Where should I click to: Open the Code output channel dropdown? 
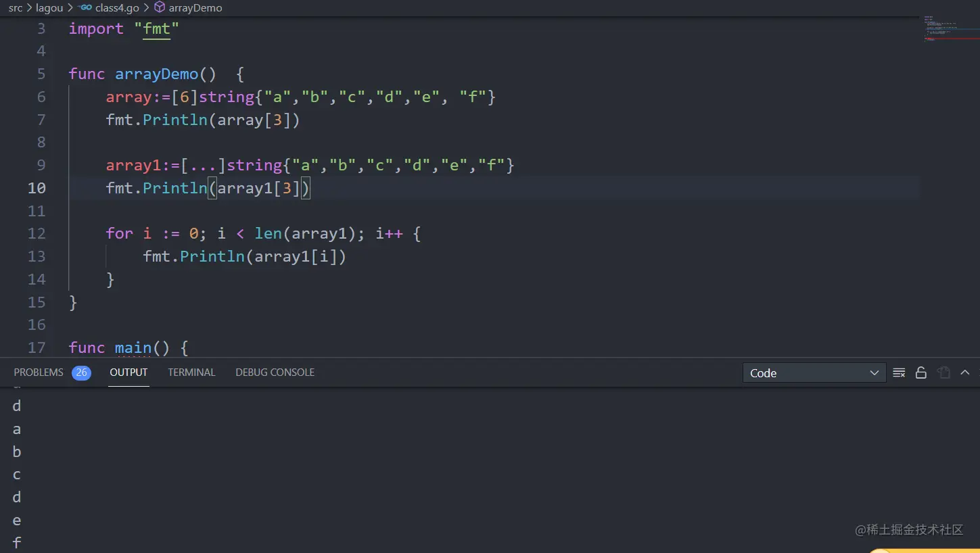pyautogui.click(x=814, y=373)
